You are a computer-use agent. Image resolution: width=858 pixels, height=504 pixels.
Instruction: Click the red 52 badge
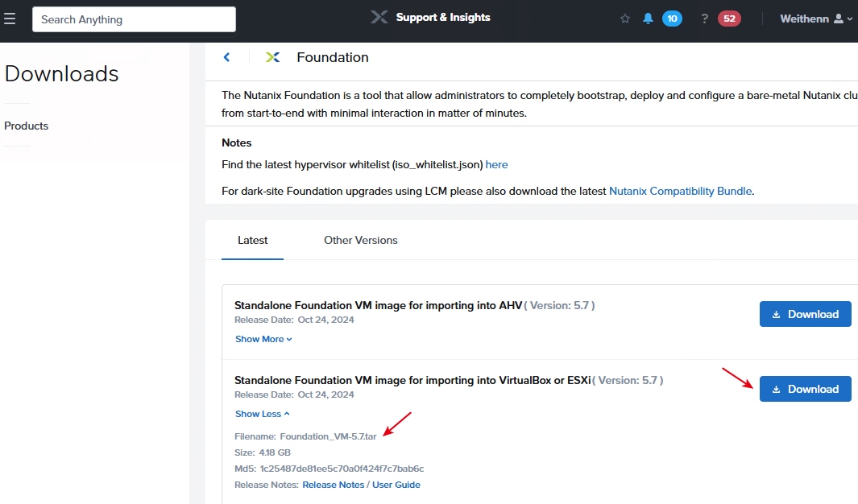(729, 19)
